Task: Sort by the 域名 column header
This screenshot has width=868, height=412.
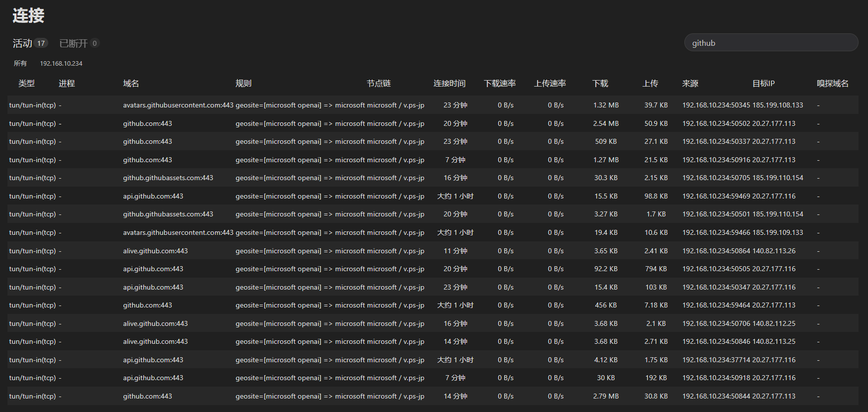Action: [x=131, y=84]
